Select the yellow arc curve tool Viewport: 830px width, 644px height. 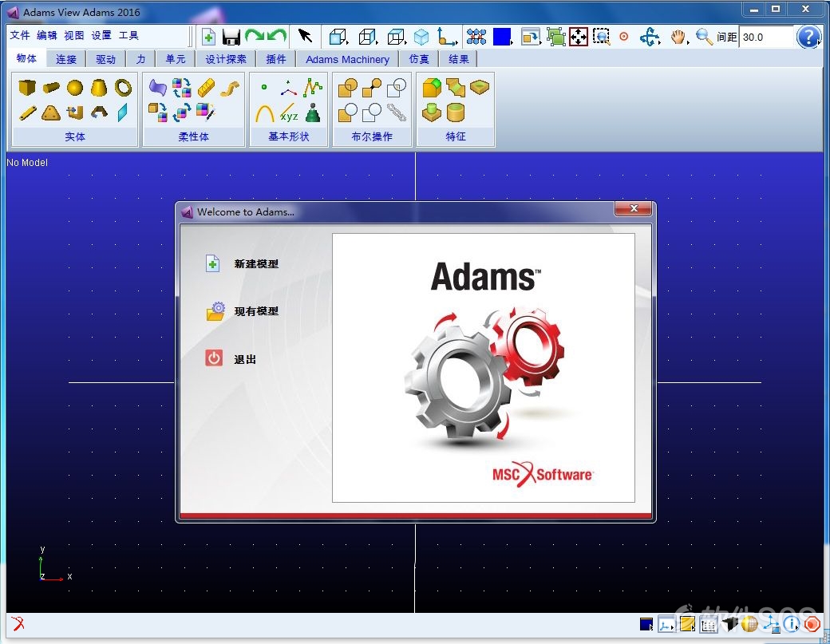coord(265,113)
